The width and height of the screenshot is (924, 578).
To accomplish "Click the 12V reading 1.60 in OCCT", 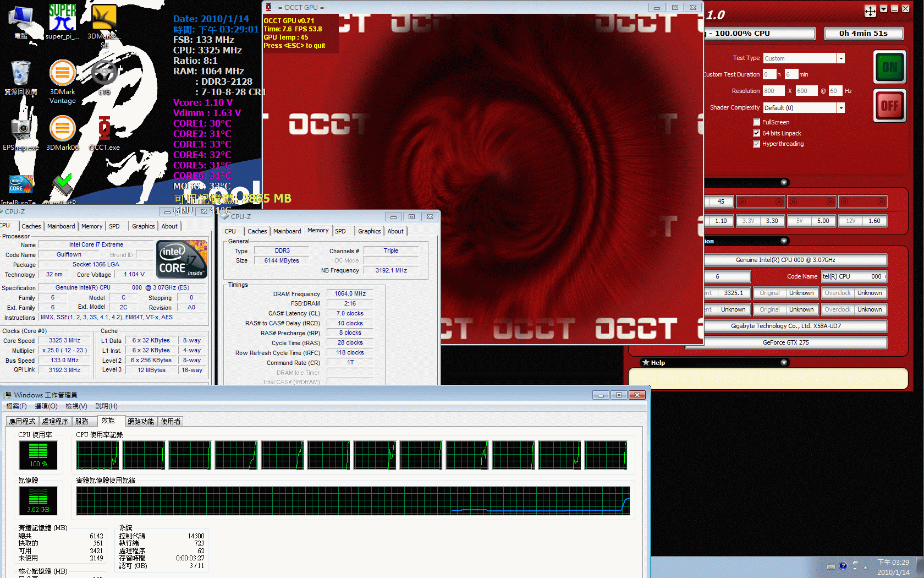I will 874,221.
